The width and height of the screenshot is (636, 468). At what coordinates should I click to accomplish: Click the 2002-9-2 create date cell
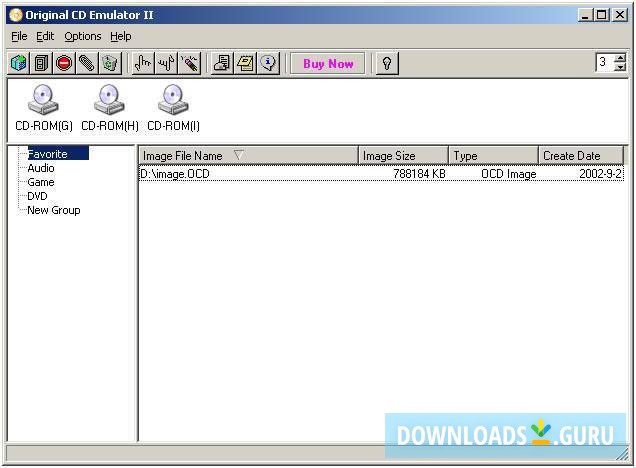pyautogui.click(x=600, y=174)
